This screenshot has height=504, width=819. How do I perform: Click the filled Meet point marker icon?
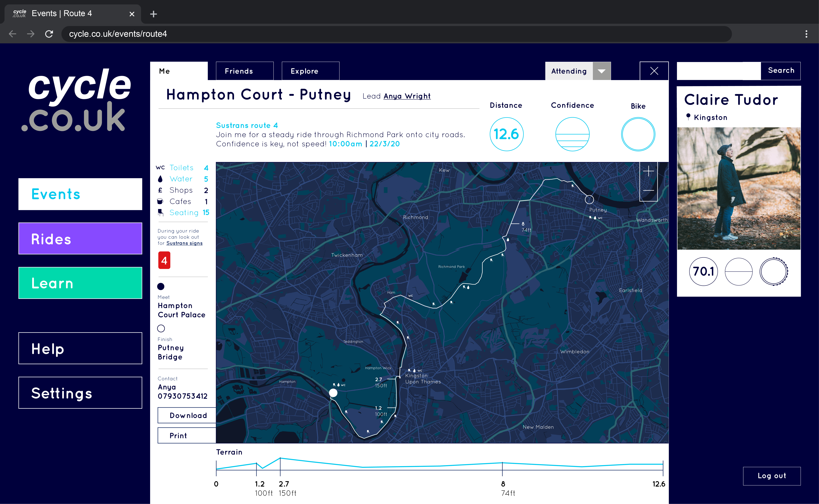[161, 286]
